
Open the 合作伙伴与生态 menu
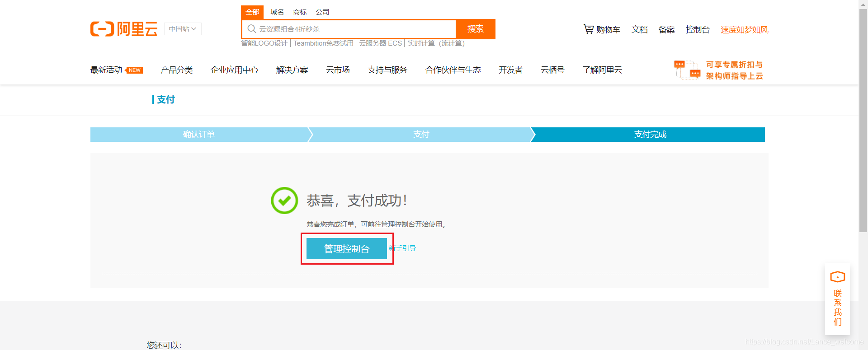coord(453,70)
